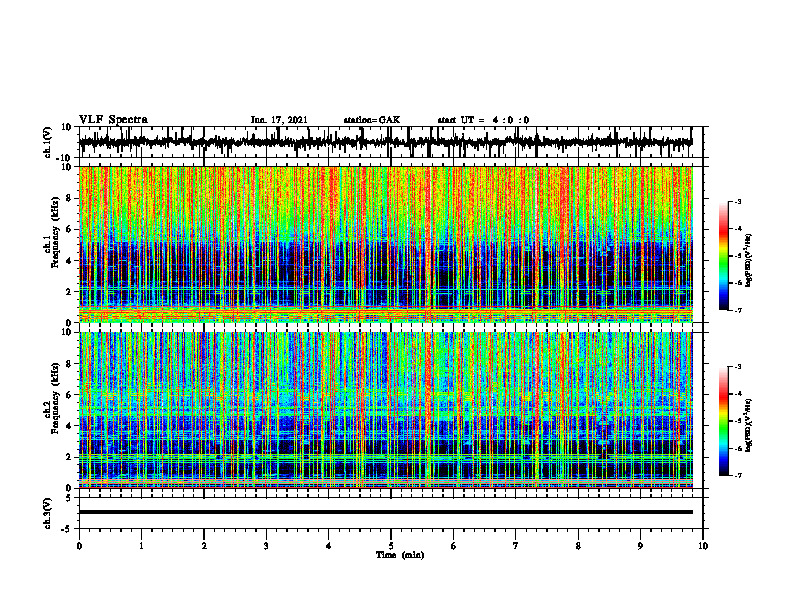Image resolution: width=792 pixels, height=612 pixels.
Task: Click the "-3" tick on ch.1 colorbar
Action: click(738, 201)
